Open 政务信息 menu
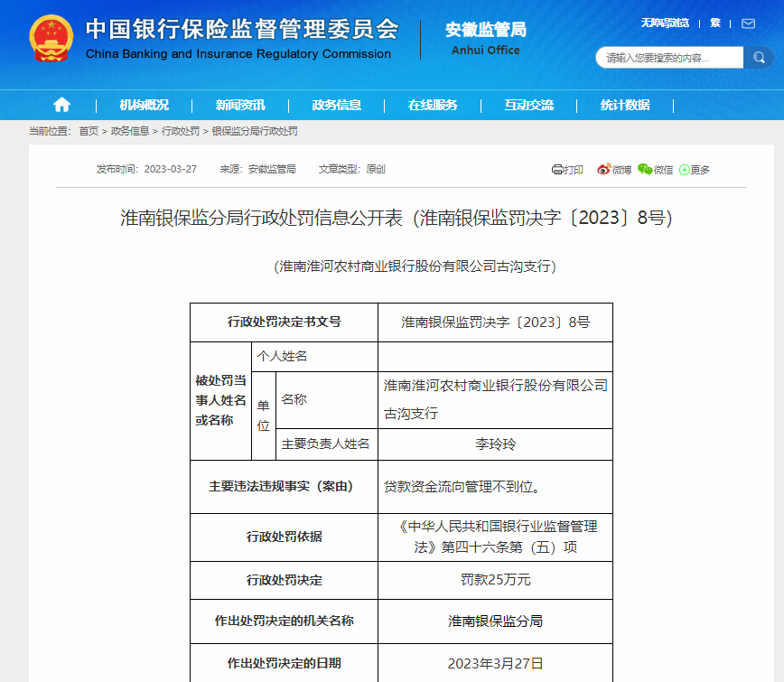Image resolution: width=784 pixels, height=682 pixels. [337, 105]
